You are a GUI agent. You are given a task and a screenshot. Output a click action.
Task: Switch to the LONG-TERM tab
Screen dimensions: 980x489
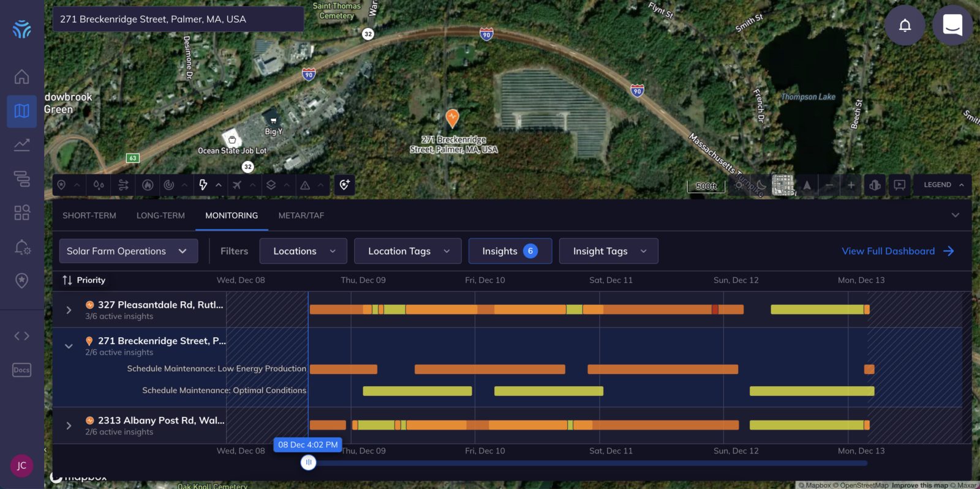pos(160,215)
